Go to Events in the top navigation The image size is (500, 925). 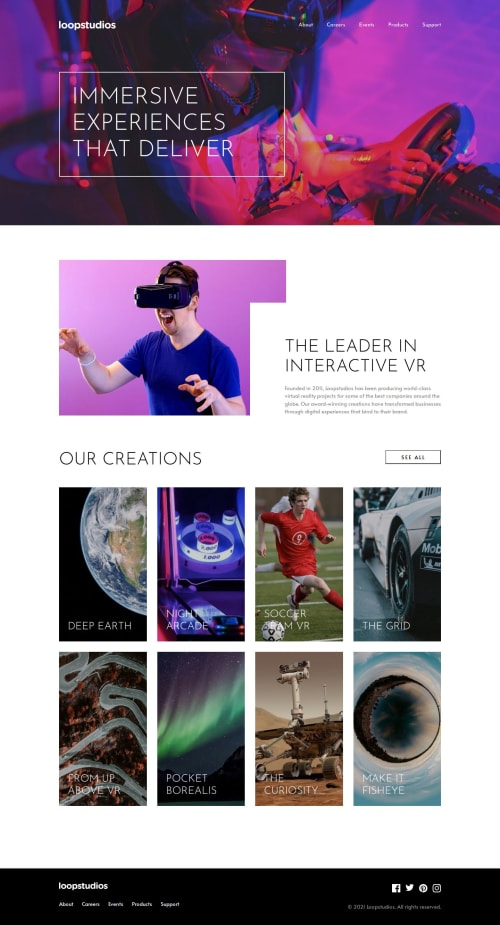pyautogui.click(x=367, y=25)
